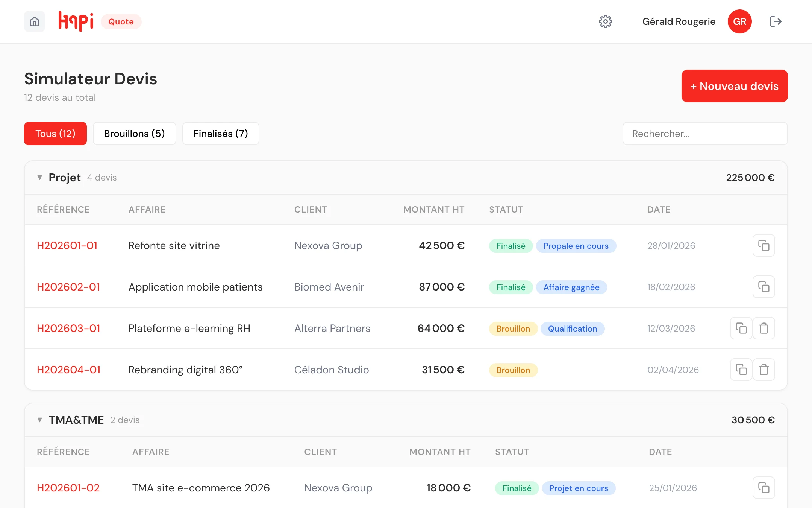Duplicate the TMA site e-commerce 2026 quote
Image resolution: width=812 pixels, height=508 pixels.
point(764,488)
